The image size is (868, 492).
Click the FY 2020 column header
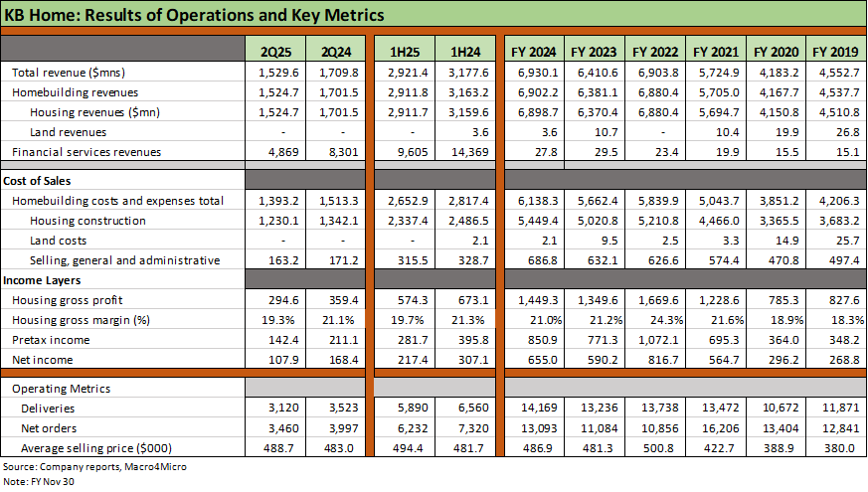coord(777,52)
